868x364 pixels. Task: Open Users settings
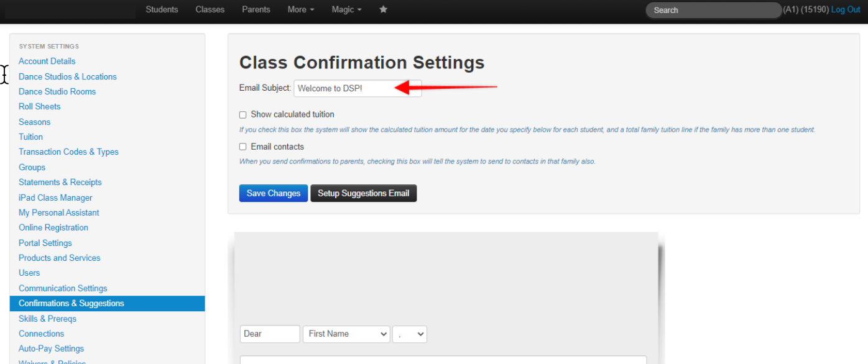click(29, 273)
